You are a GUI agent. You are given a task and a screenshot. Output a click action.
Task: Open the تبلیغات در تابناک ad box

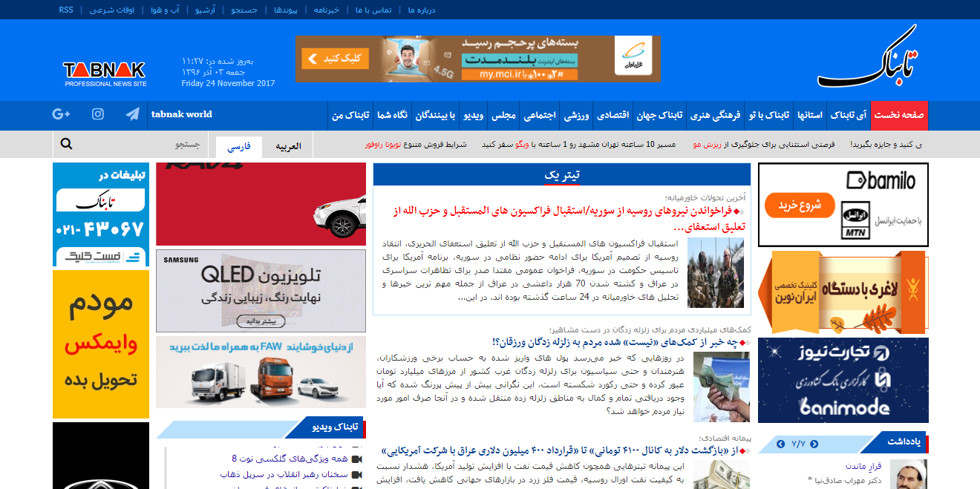click(x=101, y=214)
